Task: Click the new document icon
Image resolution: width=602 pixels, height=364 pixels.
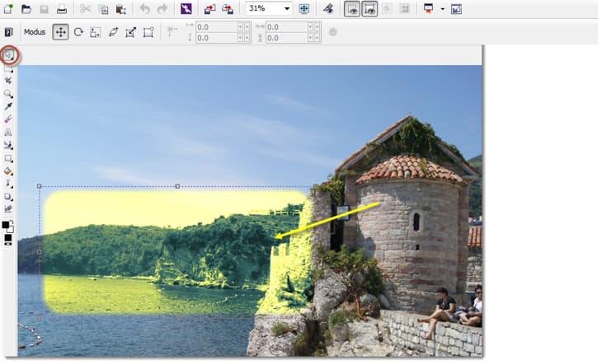Action: pyautogui.click(x=8, y=9)
